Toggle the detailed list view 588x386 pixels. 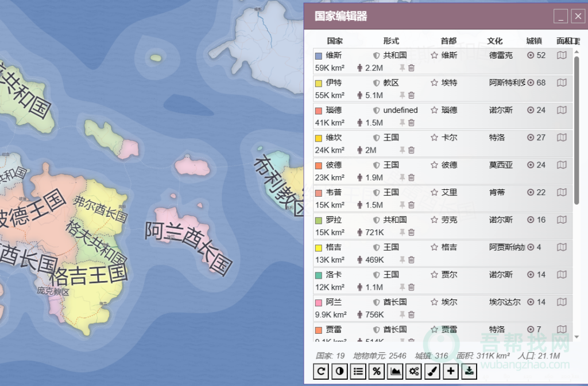pyautogui.click(x=357, y=371)
